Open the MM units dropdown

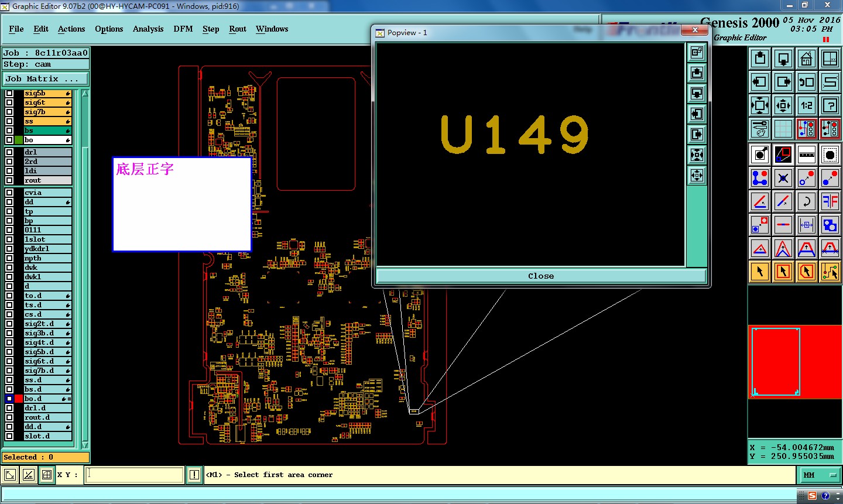point(820,475)
